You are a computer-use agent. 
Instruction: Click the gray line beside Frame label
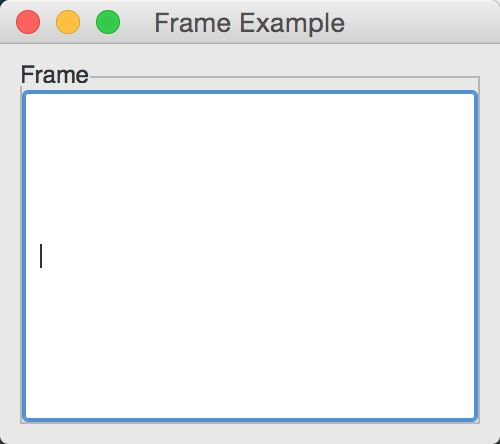[x=284, y=77]
